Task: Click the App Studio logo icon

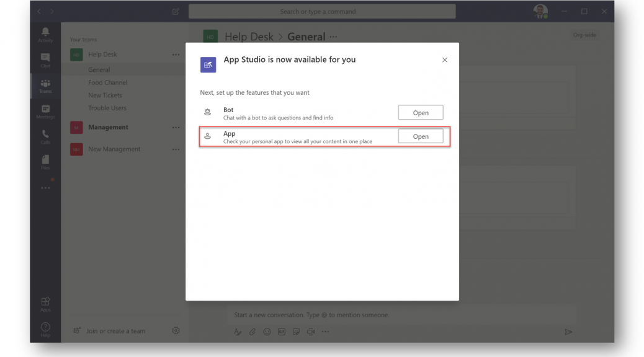Action: point(208,65)
